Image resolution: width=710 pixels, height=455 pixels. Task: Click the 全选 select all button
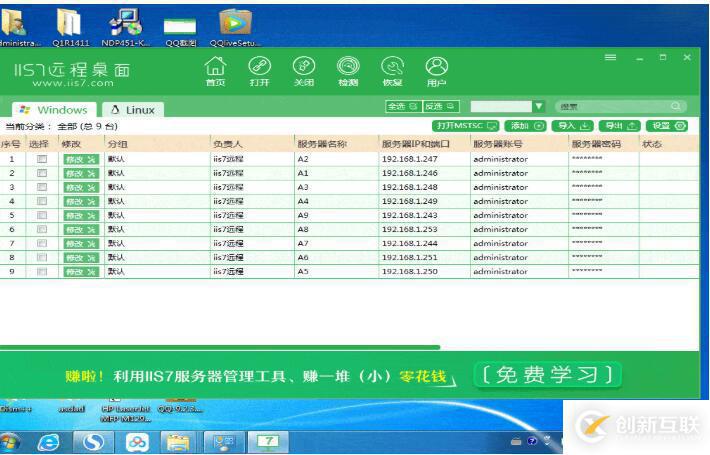tap(403, 106)
